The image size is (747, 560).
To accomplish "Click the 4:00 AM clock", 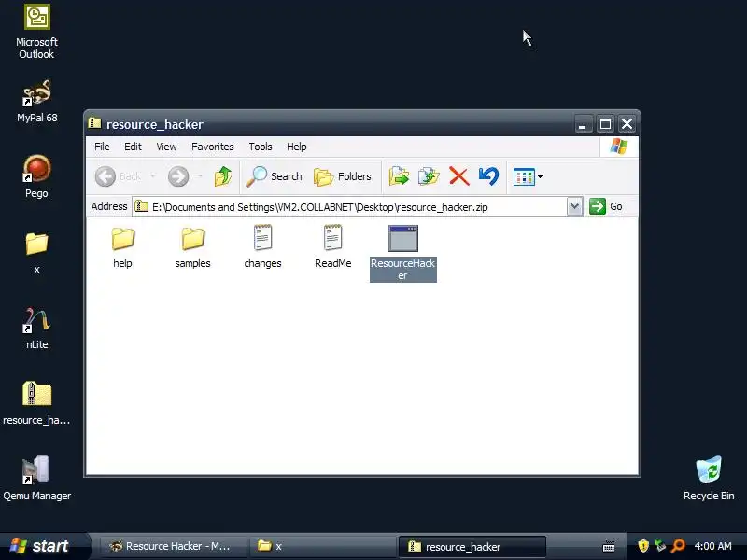I will 712,546.
